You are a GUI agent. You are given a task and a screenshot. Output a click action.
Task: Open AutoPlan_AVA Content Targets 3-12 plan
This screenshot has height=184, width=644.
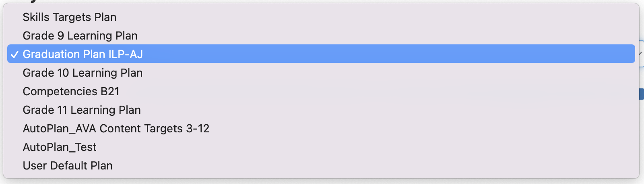click(x=116, y=128)
